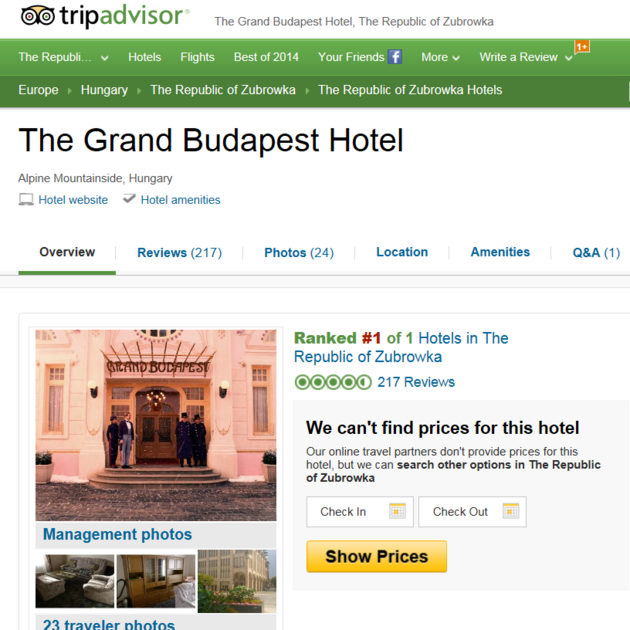Viewport: 630px width, 630px height.
Task: Expand The Republi... destination dropdown
Action: [104, 58]
